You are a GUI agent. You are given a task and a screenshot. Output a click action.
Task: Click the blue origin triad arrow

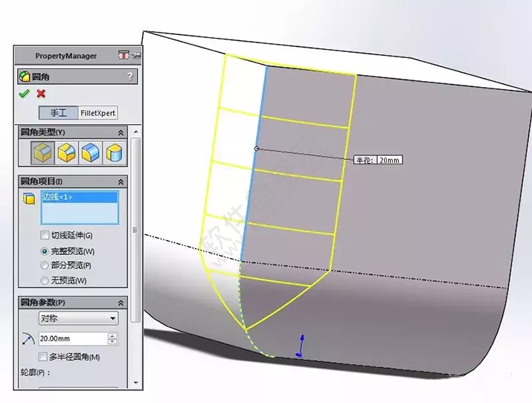click(x=301, y=346)
